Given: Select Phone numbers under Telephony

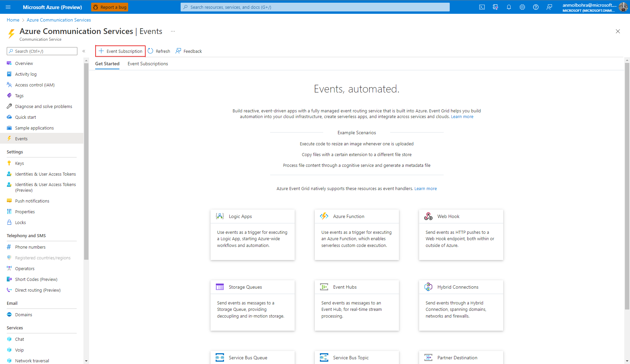Looking at the screenshot, I should pos(30,247).
